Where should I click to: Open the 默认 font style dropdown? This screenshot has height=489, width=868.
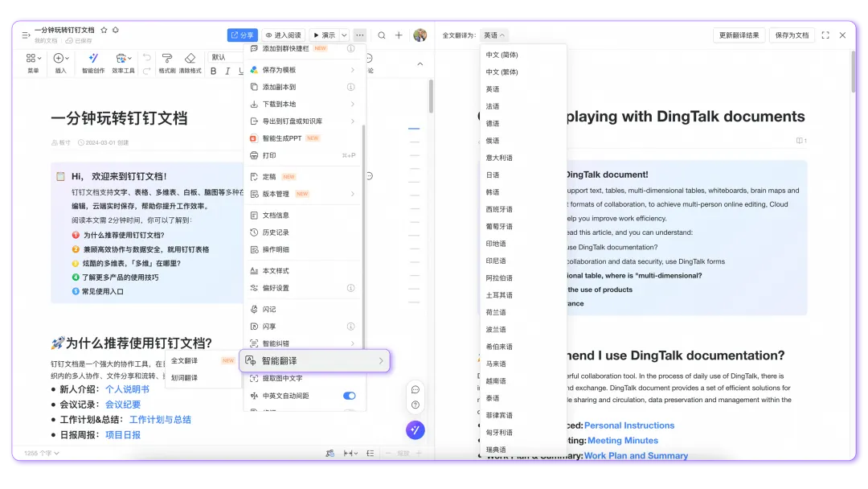click(225, 57)
